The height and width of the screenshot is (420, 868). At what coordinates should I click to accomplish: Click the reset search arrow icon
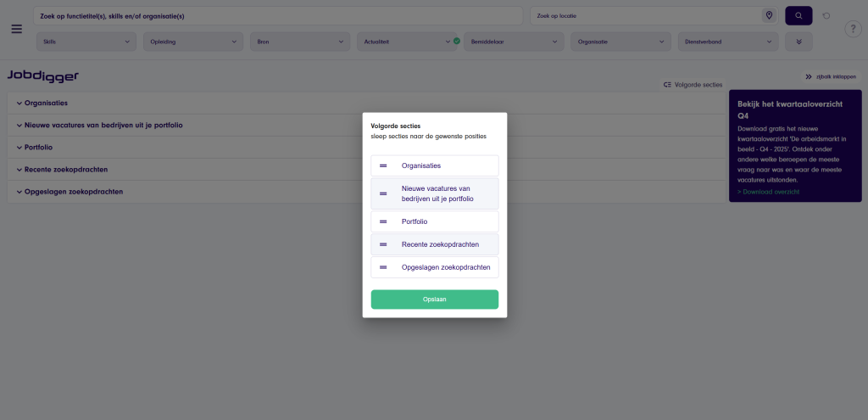[x=826, y=16]
